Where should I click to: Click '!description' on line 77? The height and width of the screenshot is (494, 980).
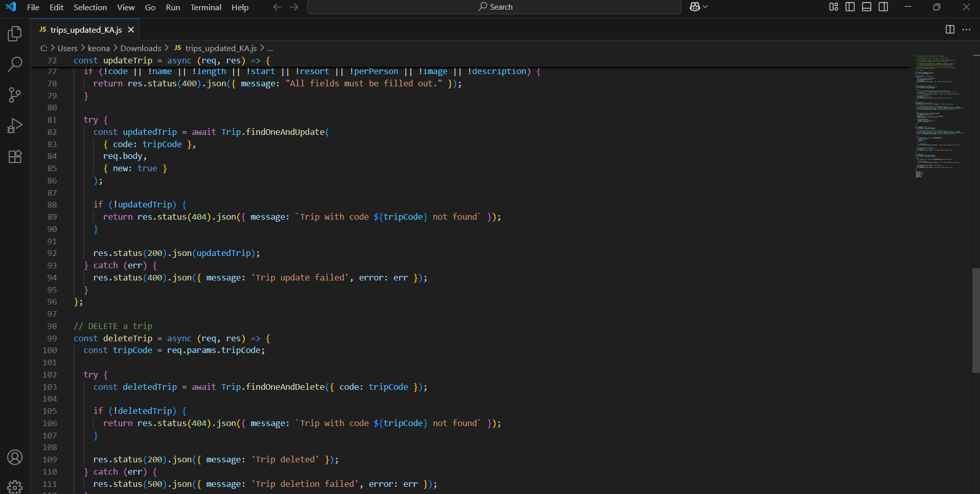(x=497, y=72)
